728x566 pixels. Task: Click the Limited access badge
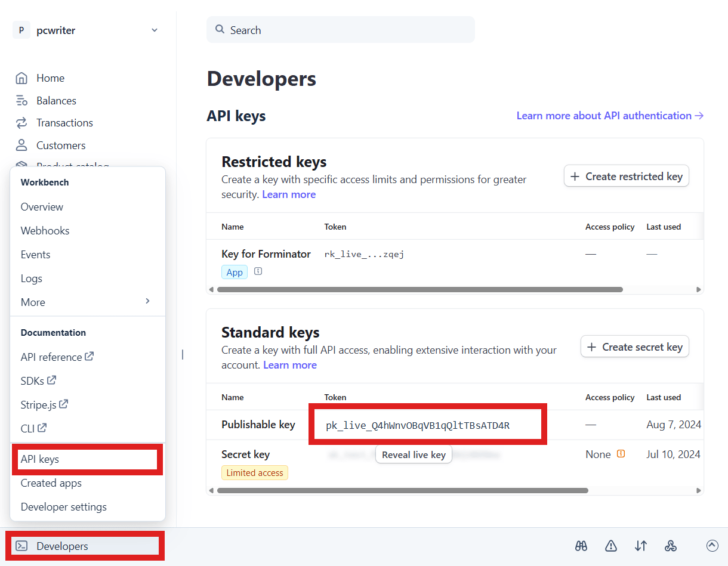click(255, 472)
